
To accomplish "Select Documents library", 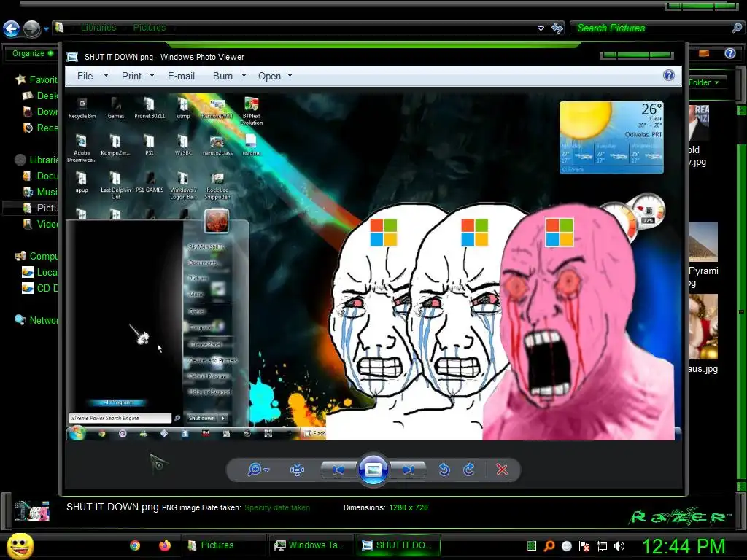I will [41, 176].
